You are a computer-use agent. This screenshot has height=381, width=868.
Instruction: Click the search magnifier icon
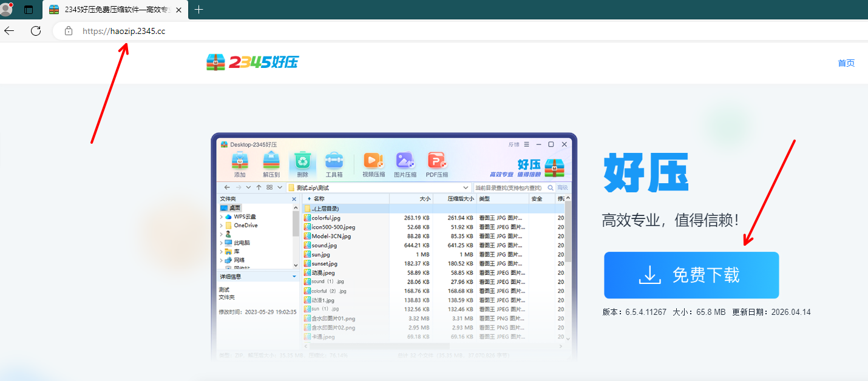(551, 188)
